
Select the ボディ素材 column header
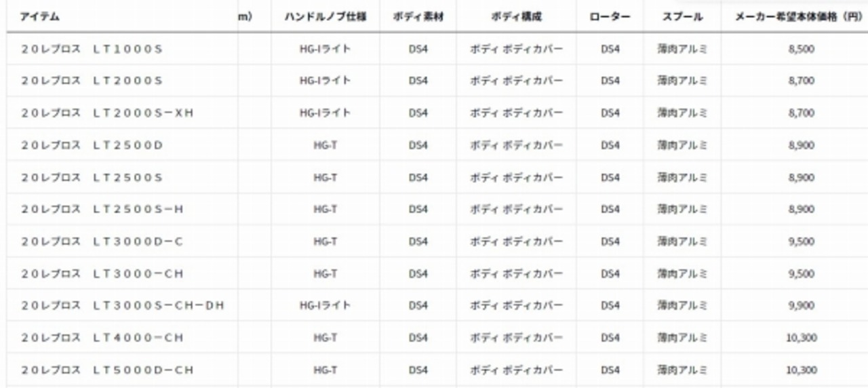[x=418, y=17]
